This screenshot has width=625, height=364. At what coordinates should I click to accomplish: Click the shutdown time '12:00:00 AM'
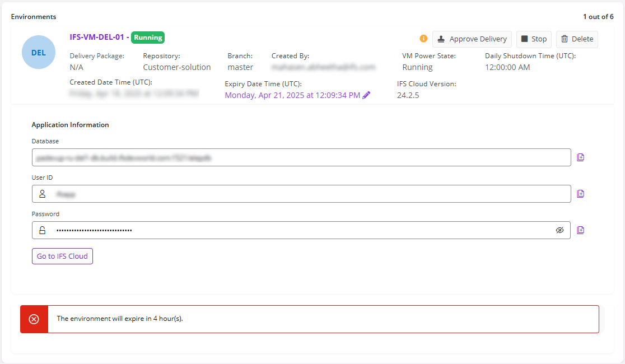pyautogui.click(x=507, y=67)
